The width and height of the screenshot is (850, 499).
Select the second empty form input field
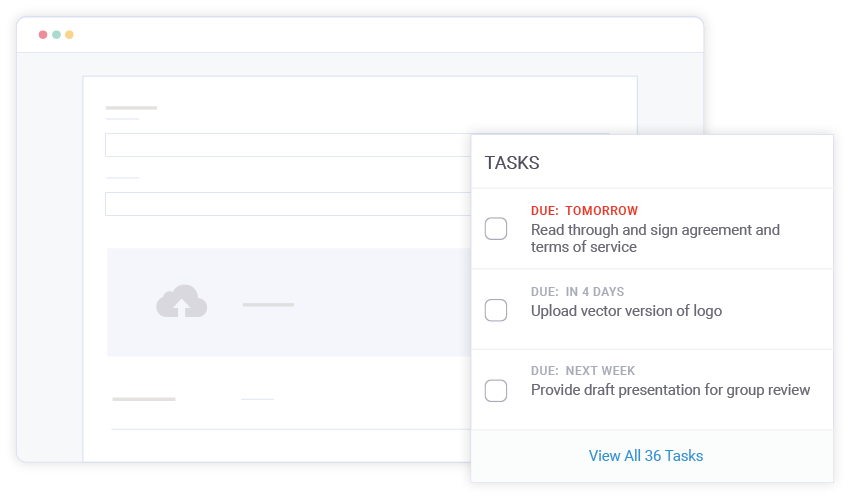click(x=288, y=204)
